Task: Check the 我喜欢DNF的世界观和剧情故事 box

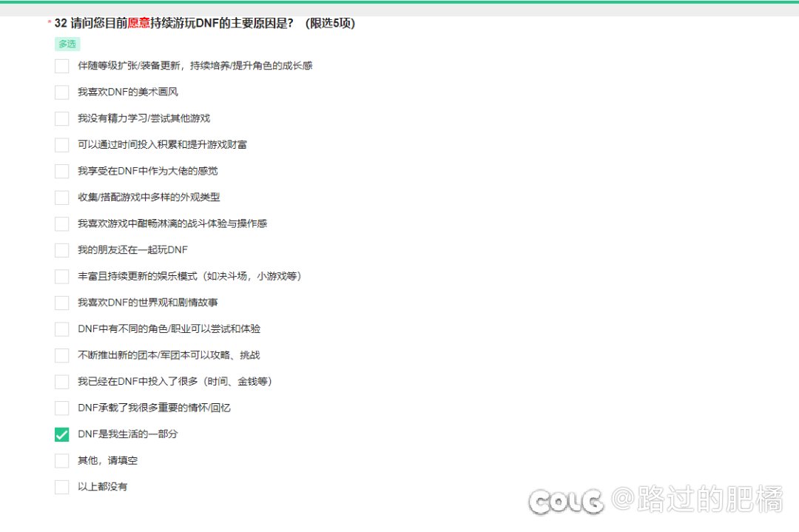Action: click(61, 303)
